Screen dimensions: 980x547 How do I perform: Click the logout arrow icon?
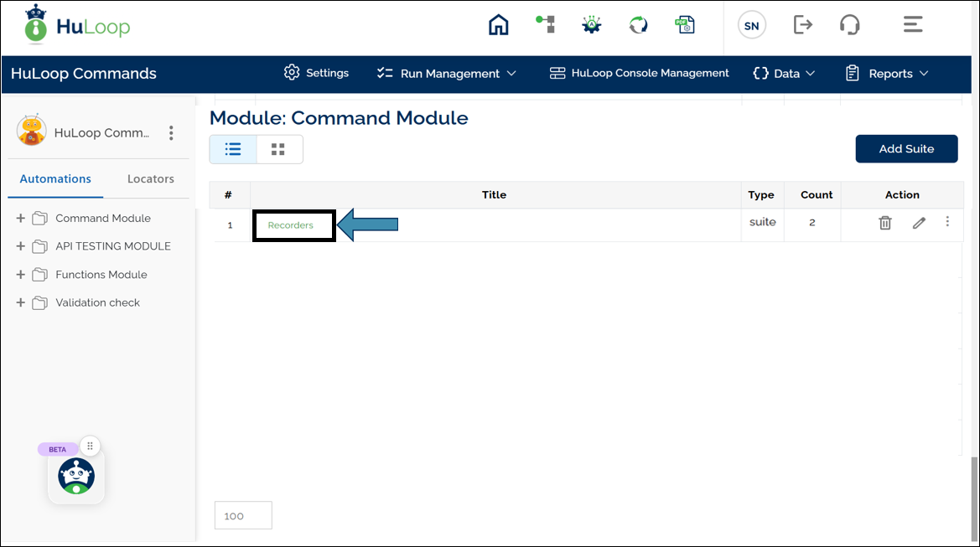pos(802,25)
